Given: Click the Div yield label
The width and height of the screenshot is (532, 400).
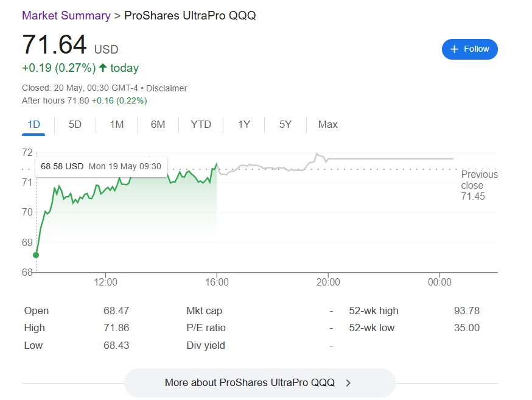Looking at the screenshot, I should 206,345.
